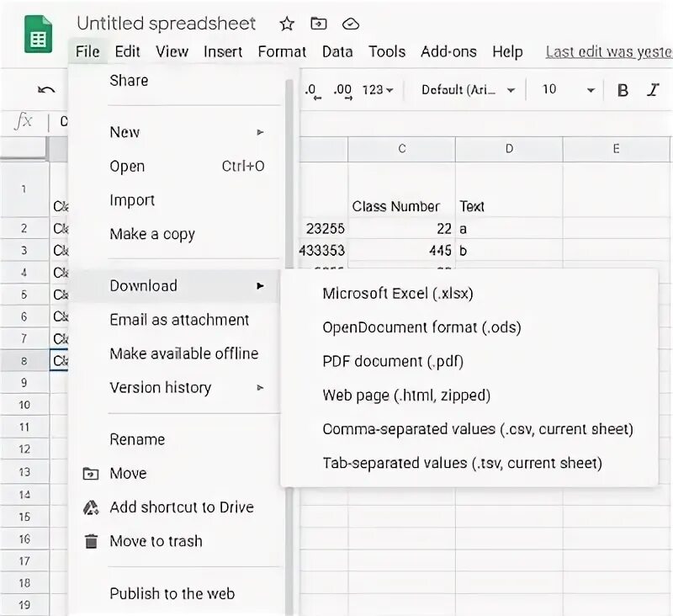Viewport: 673px width, 616px height.
Task: Open the Default (Arial) font dropdown
Action: tap(469, 90)
